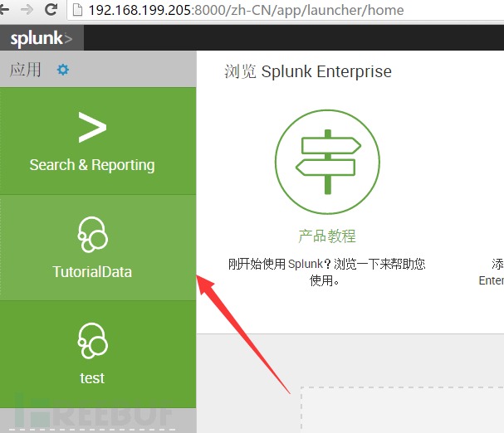Focus the browser address bar URL
This screenshot has width=504, height=433.
[246, 10]
